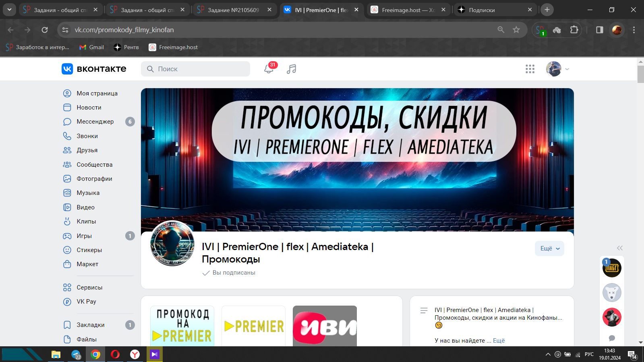Open the middle Premier logo thumbnail
The width and height of the screenshot is (644, 362).
pyautogui.click(x=253, y=326)
